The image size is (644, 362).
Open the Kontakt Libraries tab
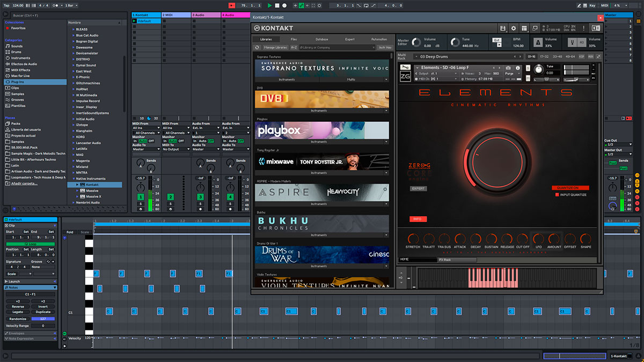click(x=266, y=39)
